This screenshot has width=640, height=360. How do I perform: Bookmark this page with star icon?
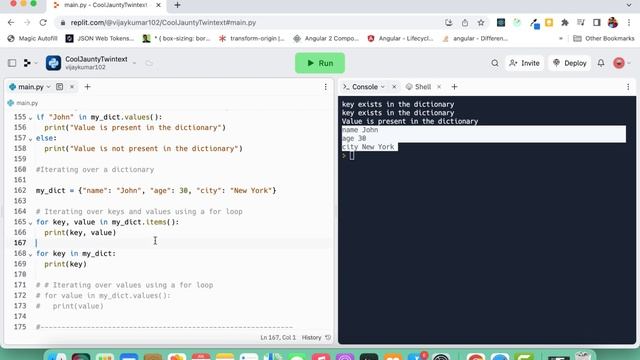click(x=481, y=23)
